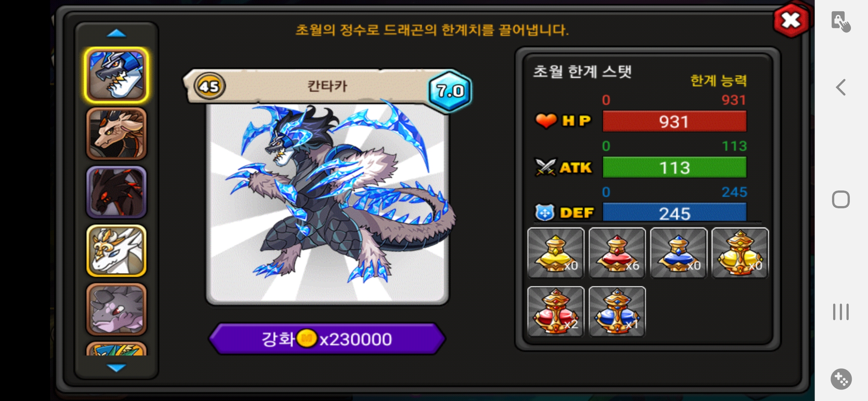This screenshot has height=401, width=868.
Task: Tap the red HP 931 bar
Action: coord(674,121)
